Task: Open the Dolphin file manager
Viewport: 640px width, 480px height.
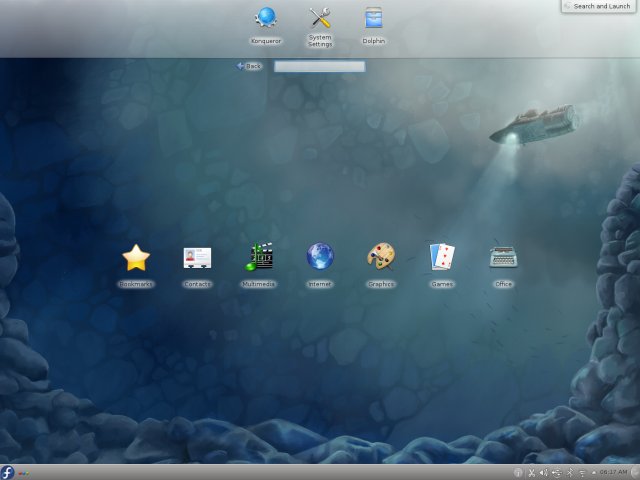Action: (x=373, y=18)
